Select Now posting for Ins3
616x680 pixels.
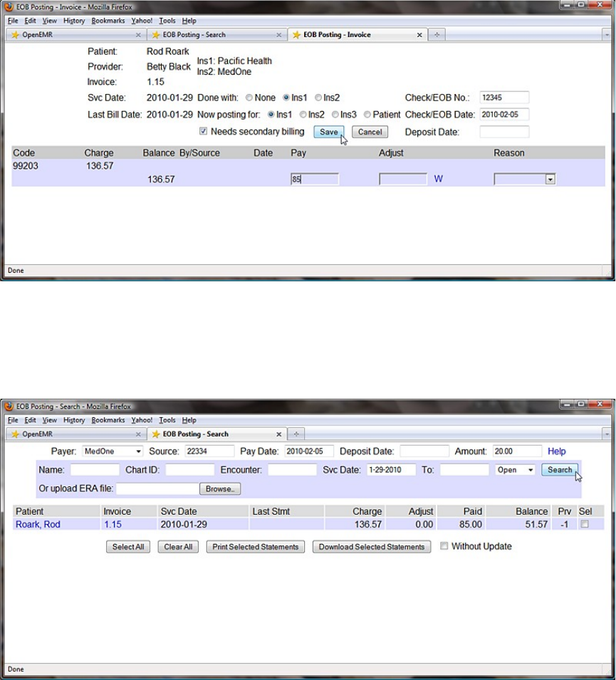click(335, 115)
